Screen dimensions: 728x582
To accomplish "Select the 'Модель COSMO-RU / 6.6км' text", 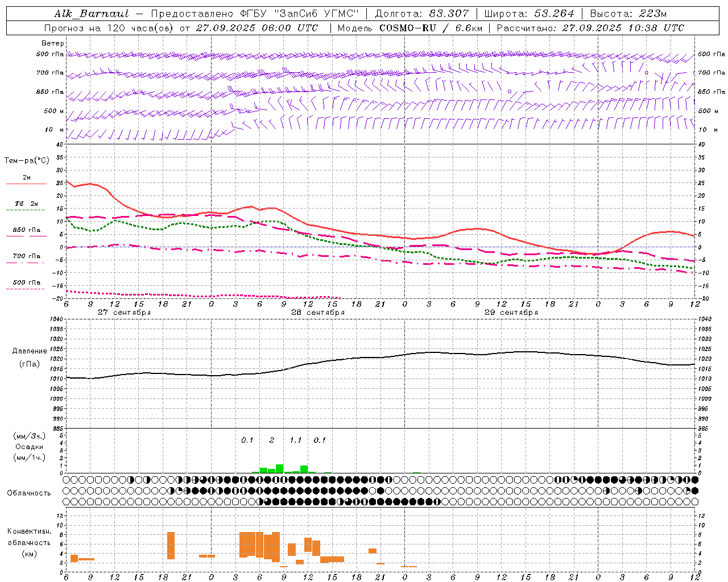I will click(409, 28).
